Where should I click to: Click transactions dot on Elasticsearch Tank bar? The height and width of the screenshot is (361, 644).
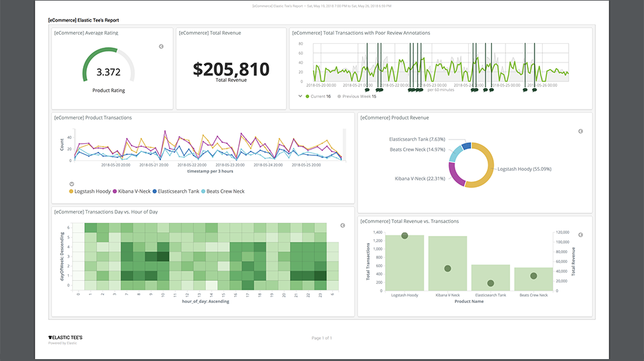[x=490, y=283]
